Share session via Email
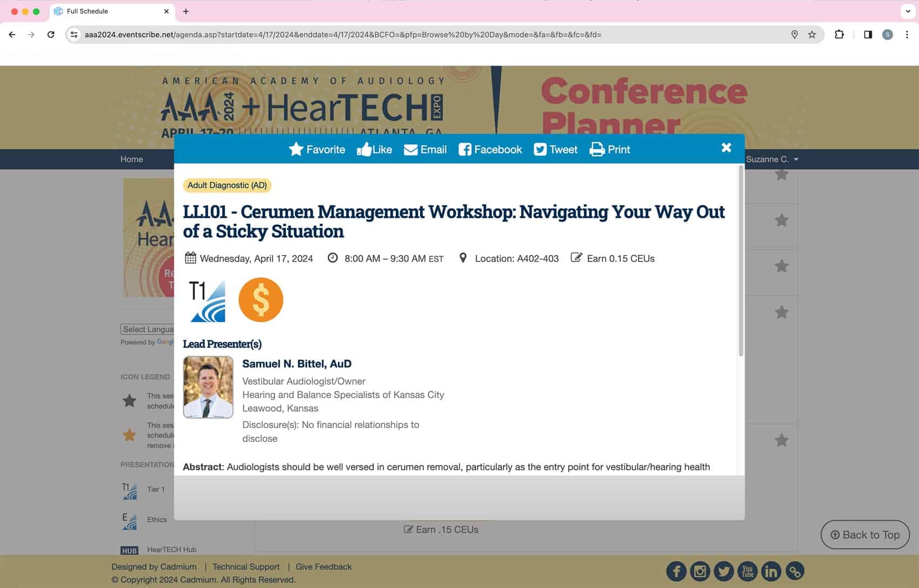 pyautogui.click(x=425, y=149)
